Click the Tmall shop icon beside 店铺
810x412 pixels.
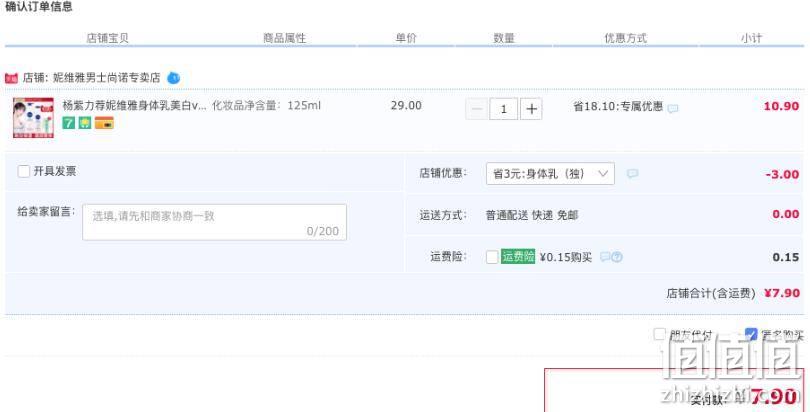coord(11,78)
